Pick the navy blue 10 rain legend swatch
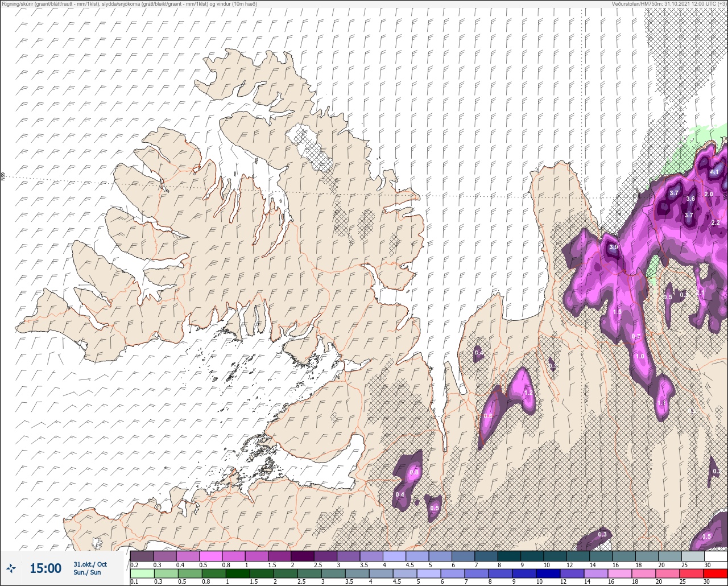The height and width of the screenshot is (586, 728). pyautogui.click(x=548, y=573)
